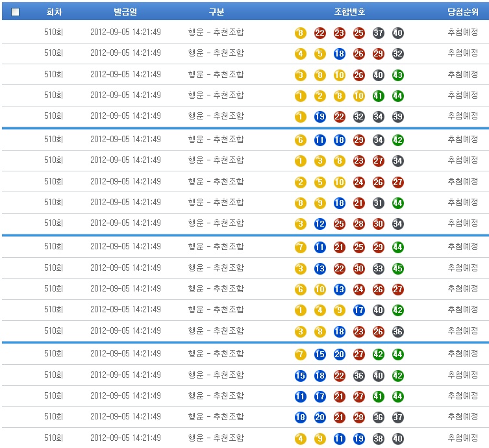The width and height of the screenshot is (489, 448).
Task: Click red ball 22 in the first row
Action: [320, 33]
